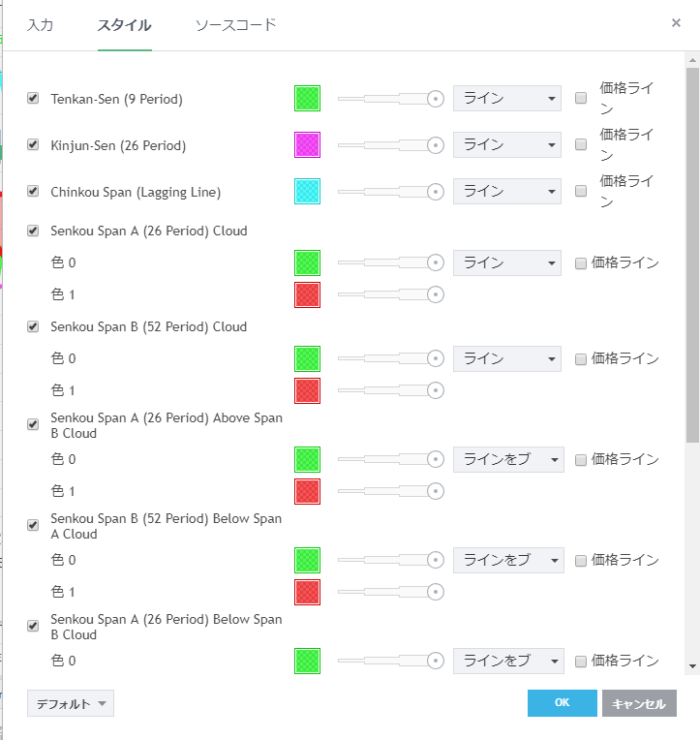Toggle the Kinjun-Sen (26 Period) checkbox
Image resolution: width=700 pixels, height=740 pixels.
pos(33,145)
